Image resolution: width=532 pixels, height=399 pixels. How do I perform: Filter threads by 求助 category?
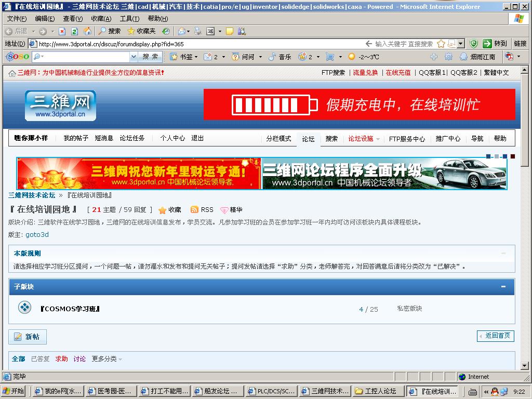point(61,358)
